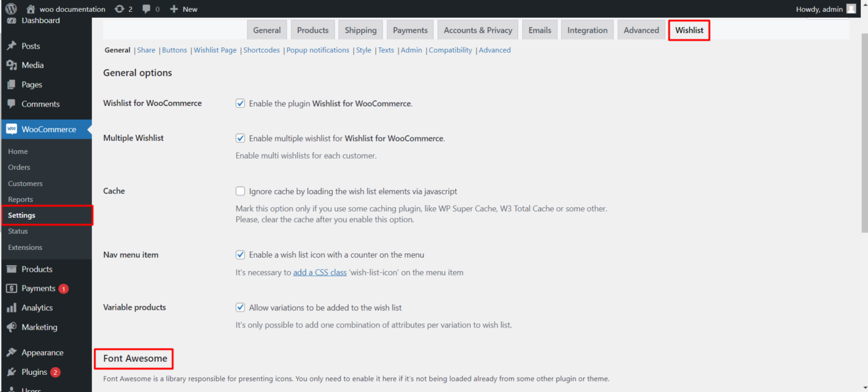Viewport: 868px width, 392px height.
Task: Enable the Cache ignore option
Action: click(x=240, y=191)
